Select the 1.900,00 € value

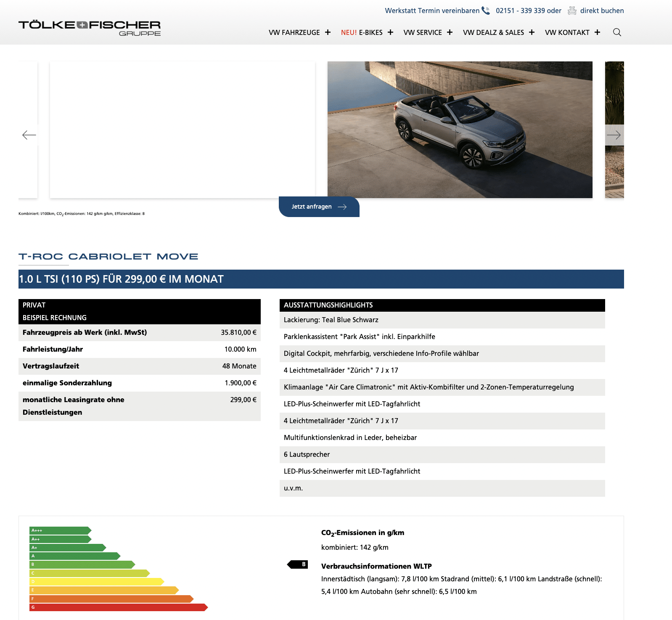coord(241,383)
